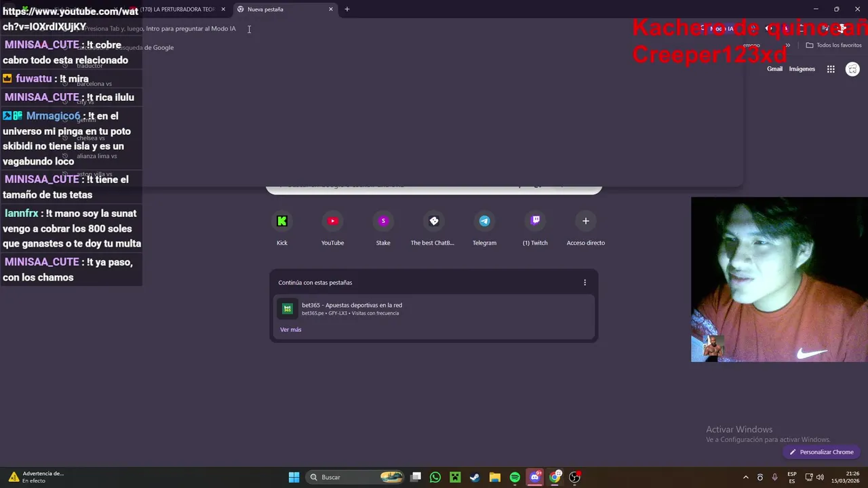Viewport: 868px width, 488px height.
Task: Open the bet365 Apuestas deportivas card
Action: (x=434, y=308)
